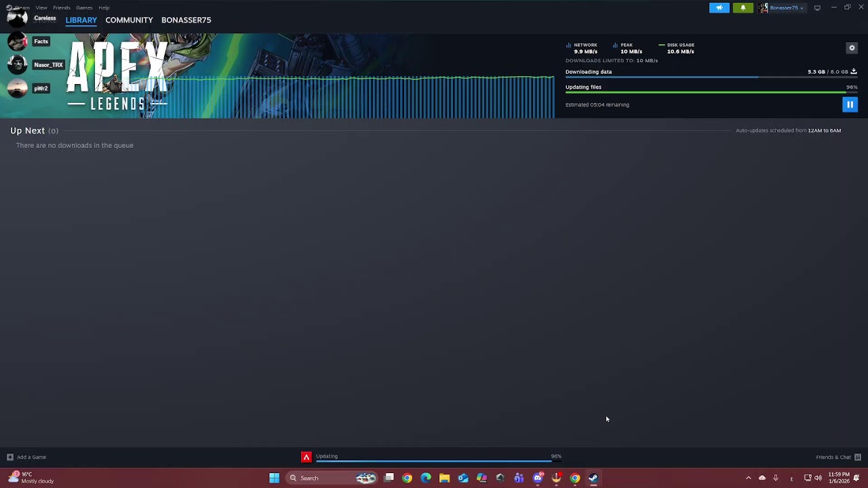The height and width of the screenshot is (488, 868).
Task: Open the Games menu
Action: point(84,7)
